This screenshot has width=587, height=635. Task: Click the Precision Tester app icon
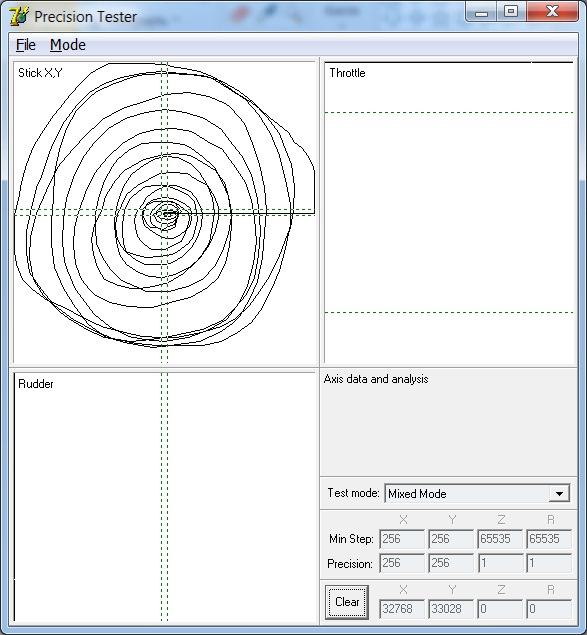pyautogui.click(x=19, y=17)
